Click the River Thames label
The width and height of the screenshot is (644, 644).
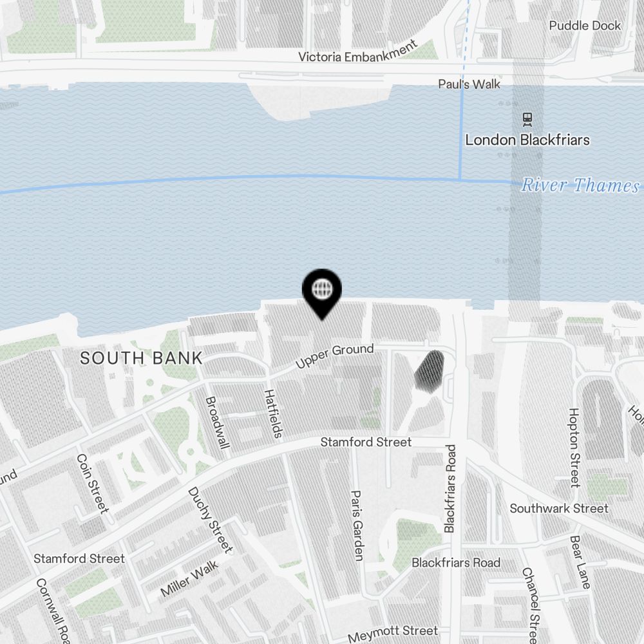point(580,185)
